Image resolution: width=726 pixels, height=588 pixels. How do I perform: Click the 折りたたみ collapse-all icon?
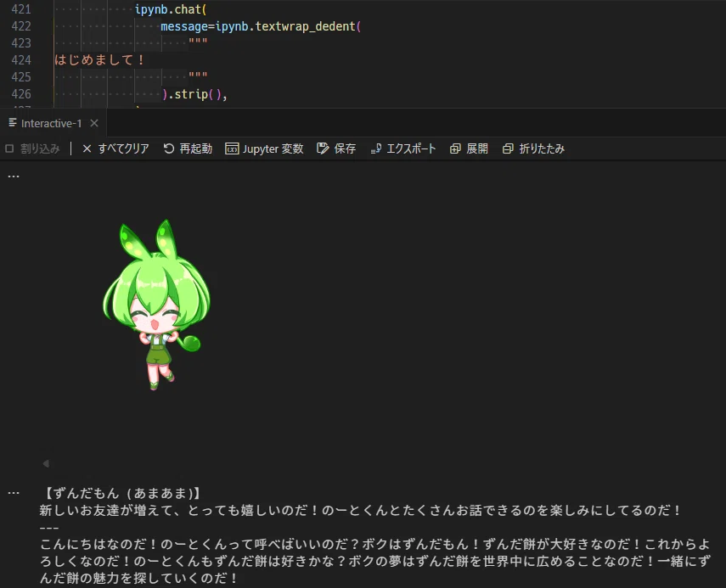tap(508, 148)
